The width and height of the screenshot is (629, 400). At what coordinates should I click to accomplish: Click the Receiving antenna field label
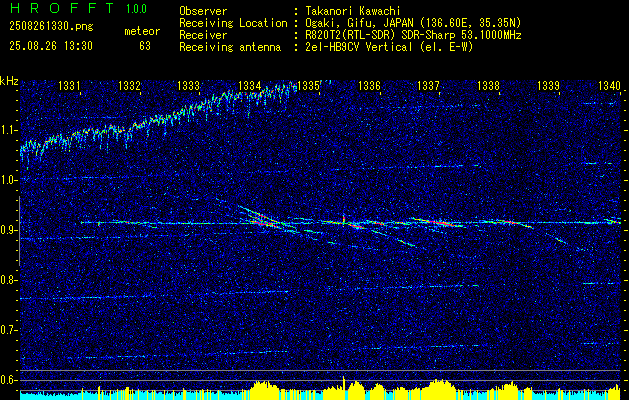pos(230,47)
